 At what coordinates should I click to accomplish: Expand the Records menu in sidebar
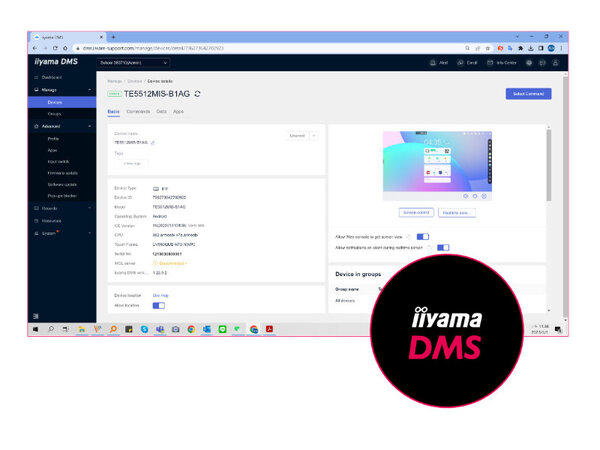click(89, 208)
